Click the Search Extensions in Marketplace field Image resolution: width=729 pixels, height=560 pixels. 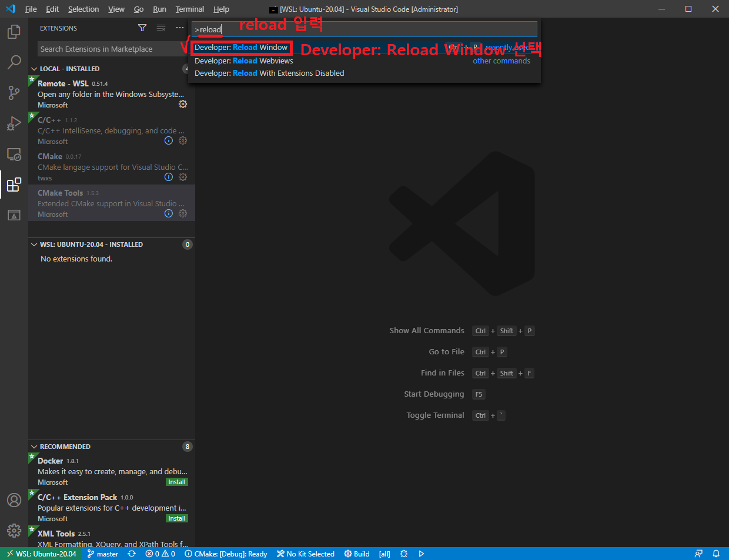pyautogui.click(x=109, y=49)
